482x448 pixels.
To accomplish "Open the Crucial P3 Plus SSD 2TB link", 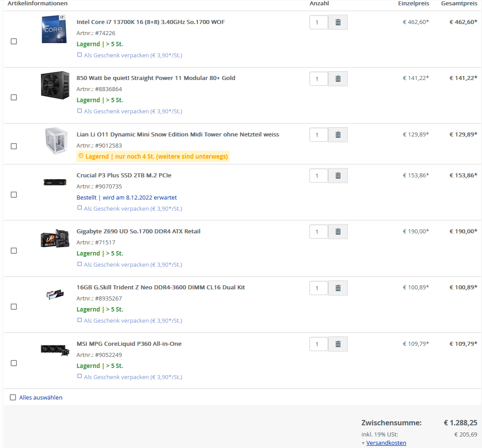I will (x=124, y=175).
